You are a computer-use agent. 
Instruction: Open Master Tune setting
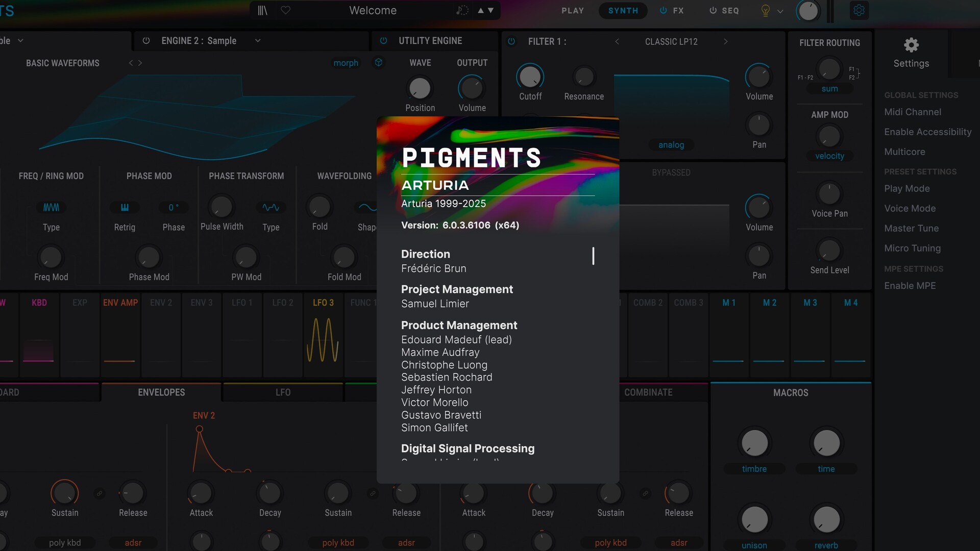(911, 228)
